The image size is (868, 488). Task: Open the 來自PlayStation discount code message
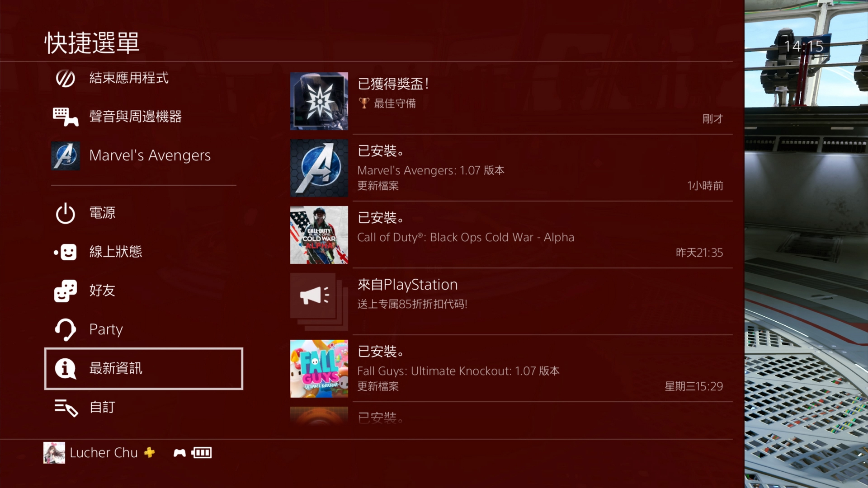pyautogui.click(x=511, y=302)
